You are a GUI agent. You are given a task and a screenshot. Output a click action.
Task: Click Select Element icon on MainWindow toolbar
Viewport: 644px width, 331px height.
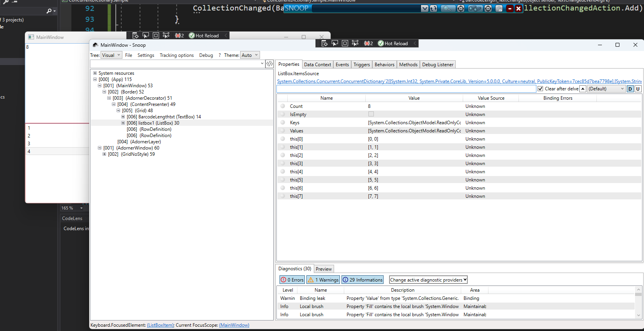(145, 35)
